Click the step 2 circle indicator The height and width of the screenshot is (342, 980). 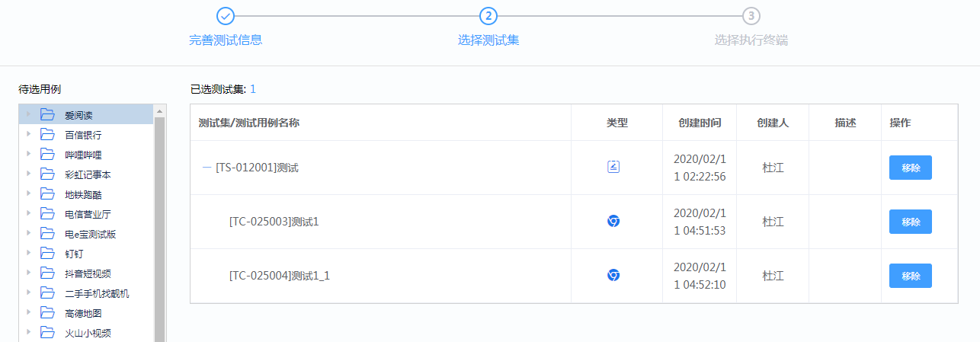(488, 16)
